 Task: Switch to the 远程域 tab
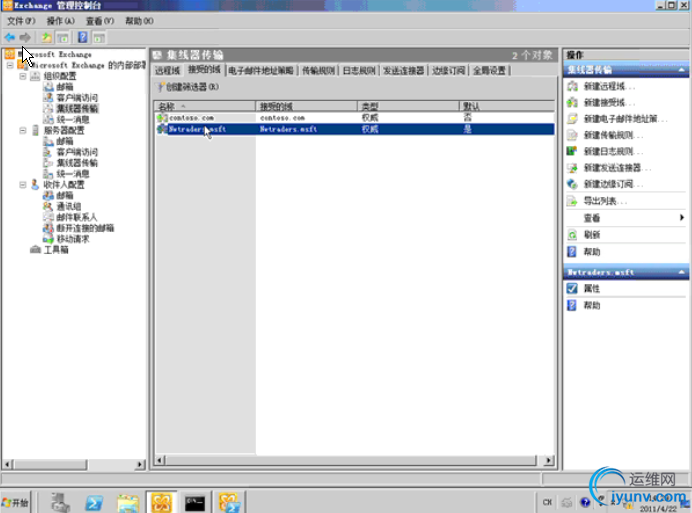(x=168, y=71)
